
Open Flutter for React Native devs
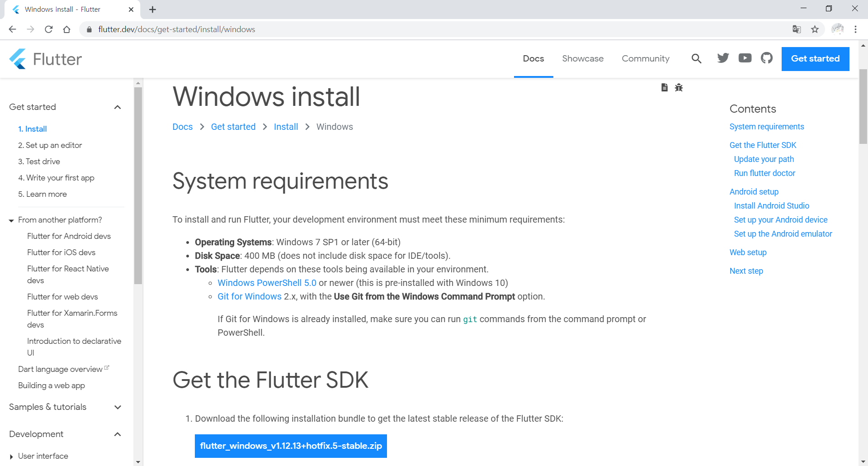68,275
